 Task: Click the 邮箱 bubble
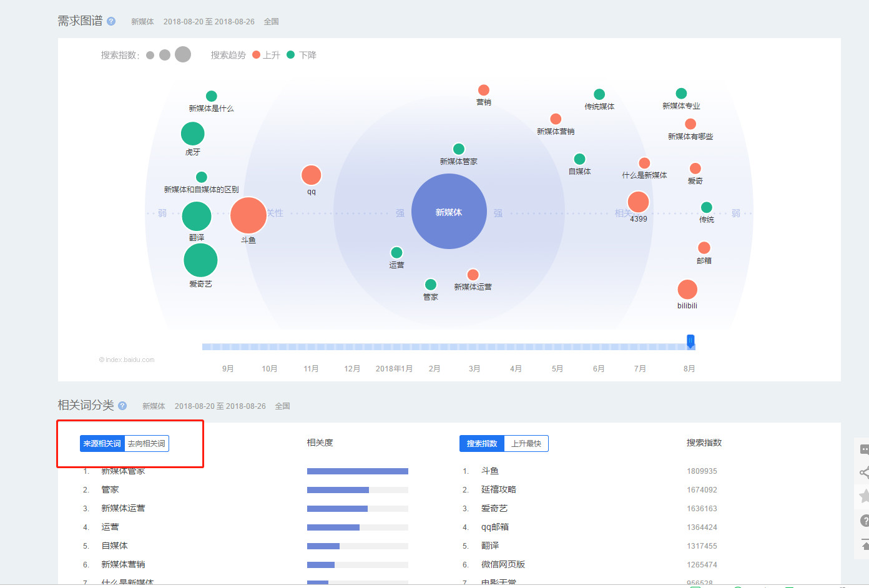[704, 248]
